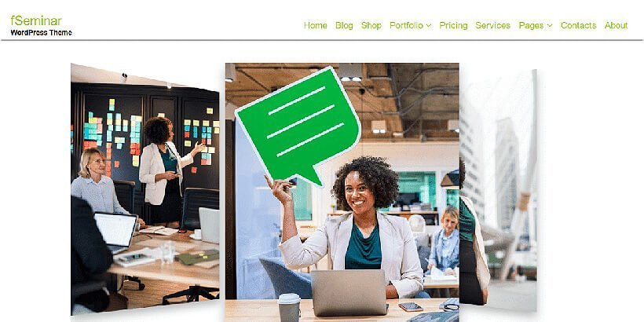644x322 pixels.
Task: Click the green speech bubble sign
Action: tap(298, 126)
